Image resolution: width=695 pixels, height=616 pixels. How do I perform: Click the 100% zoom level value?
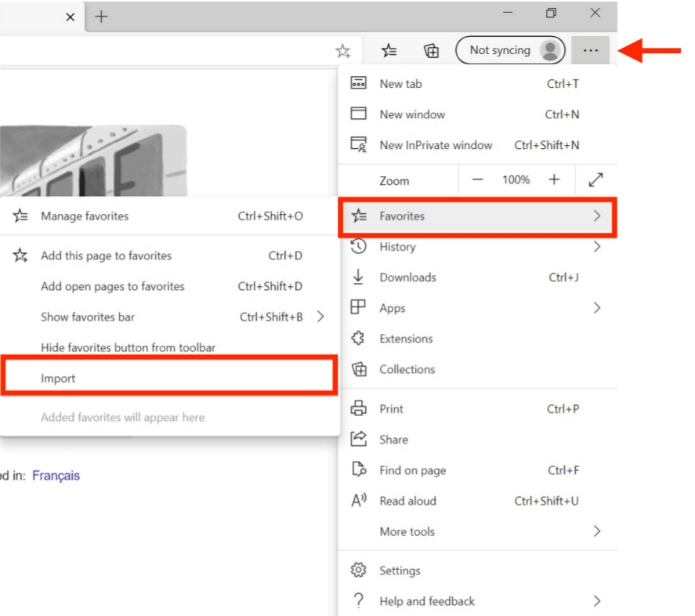coord(516,179)
